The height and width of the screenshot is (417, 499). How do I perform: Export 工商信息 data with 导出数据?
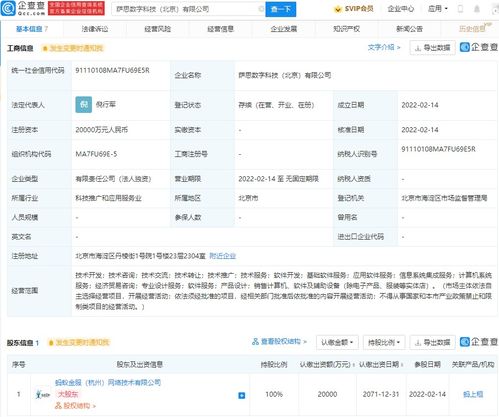tap(432, 48)
